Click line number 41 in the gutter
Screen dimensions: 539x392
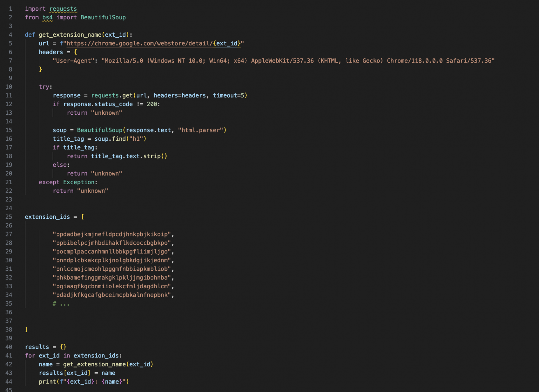click(x=9, y=356)
